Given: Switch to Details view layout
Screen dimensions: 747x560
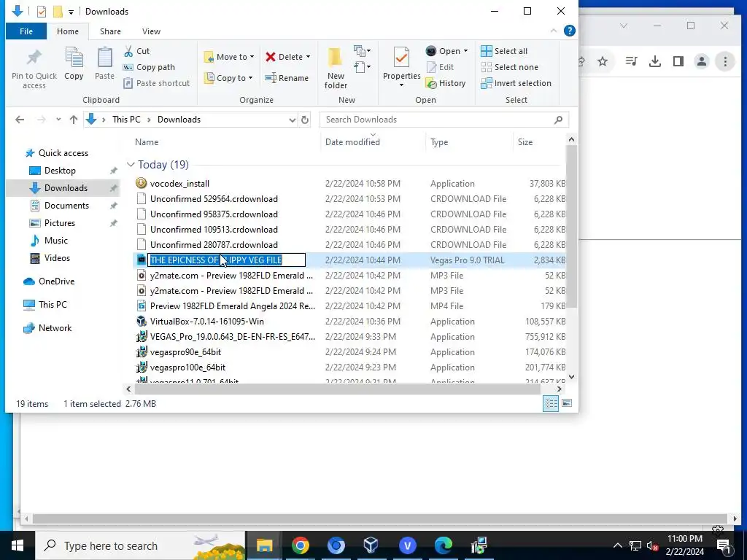Looking at the screenshot, I should [x=551, y=404].
